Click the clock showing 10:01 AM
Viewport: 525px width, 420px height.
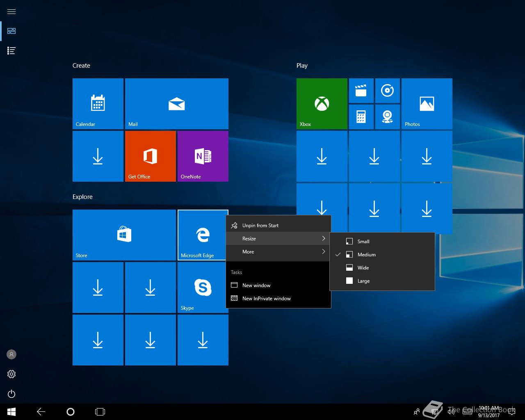point(489,412)
